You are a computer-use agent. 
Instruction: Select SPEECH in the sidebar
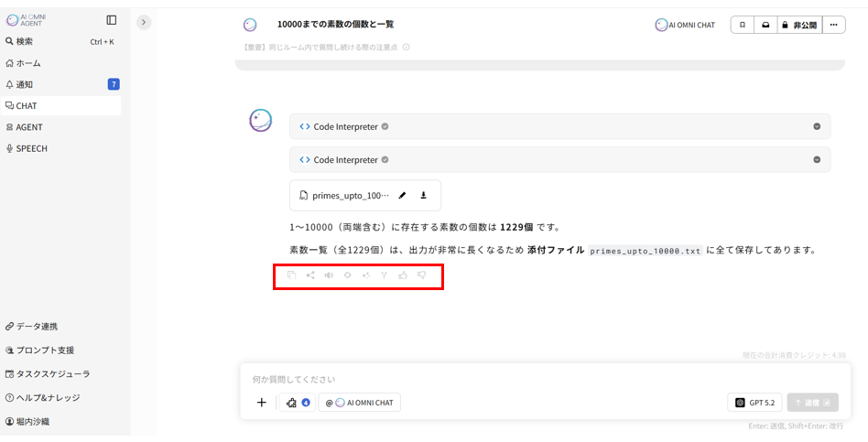[x=60, y=148]
